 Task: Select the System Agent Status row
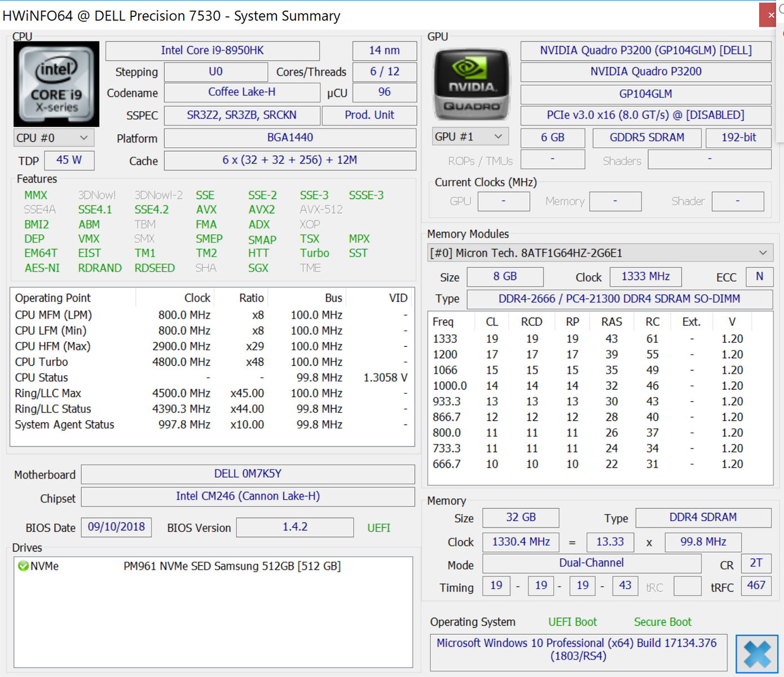click(x=212, y=425)
